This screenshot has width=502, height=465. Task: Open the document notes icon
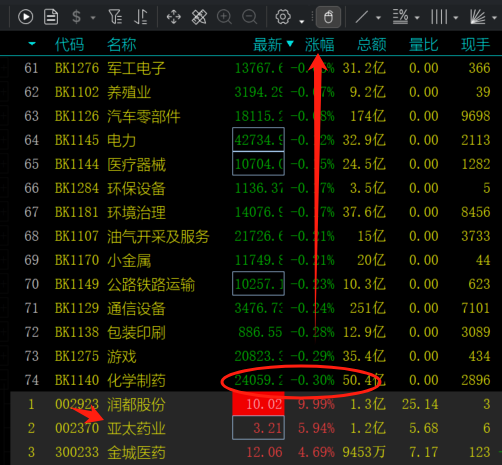pos(51,17)
